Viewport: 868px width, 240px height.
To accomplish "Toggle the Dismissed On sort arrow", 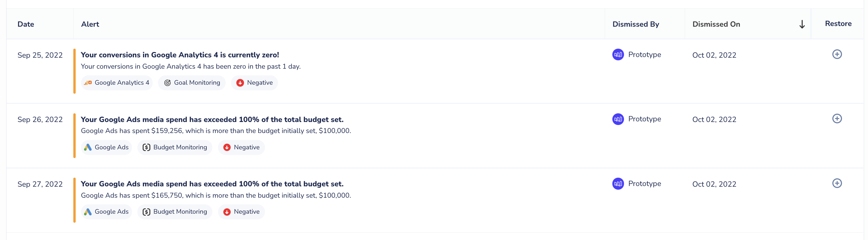I will (x=802, y=24).
